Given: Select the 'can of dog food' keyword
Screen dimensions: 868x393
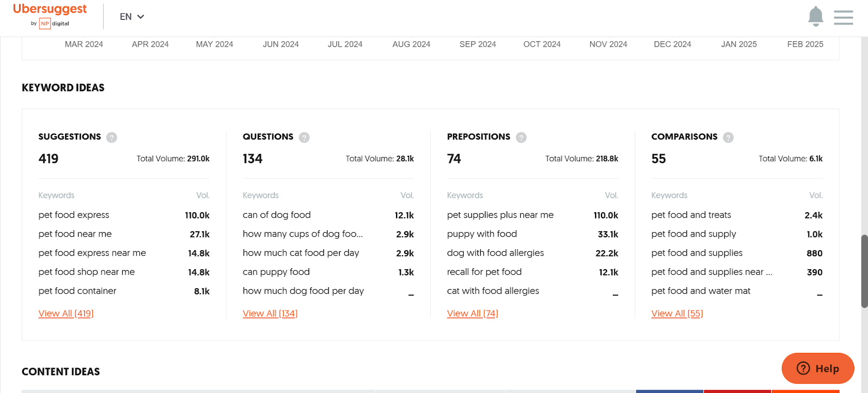Looking at the screenshot, I should [277, 215].
